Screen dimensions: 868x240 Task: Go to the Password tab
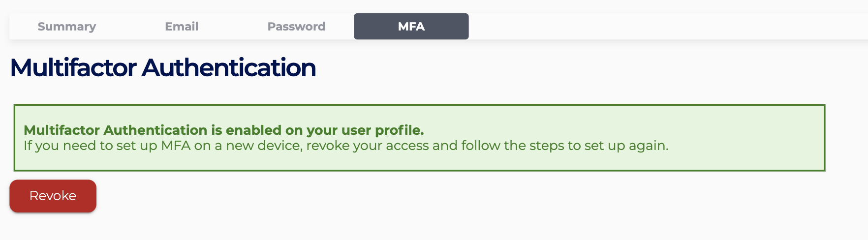296,27
